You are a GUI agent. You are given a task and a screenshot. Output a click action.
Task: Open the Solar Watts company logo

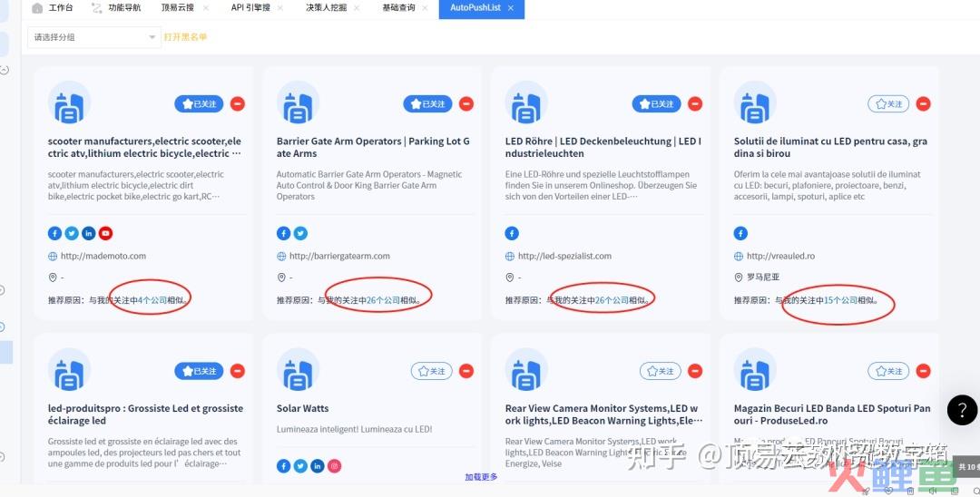(299, 370)
